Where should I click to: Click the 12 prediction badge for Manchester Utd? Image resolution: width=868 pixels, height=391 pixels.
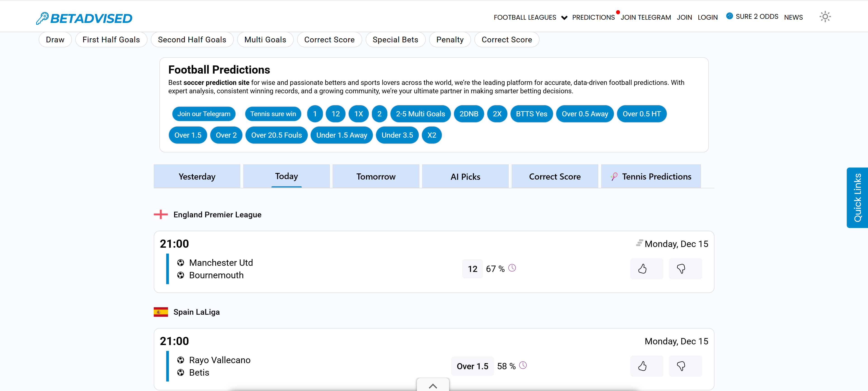click(x=472, y=269)
